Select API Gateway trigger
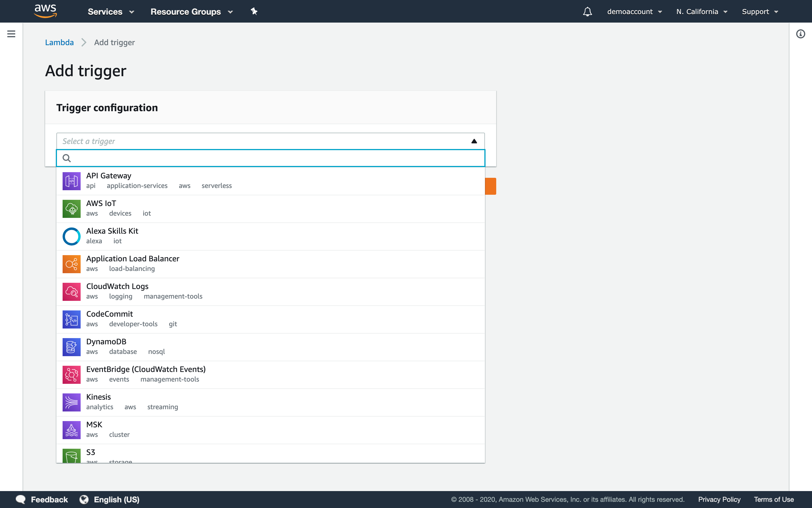812x508 pixels. coord(270,181)
